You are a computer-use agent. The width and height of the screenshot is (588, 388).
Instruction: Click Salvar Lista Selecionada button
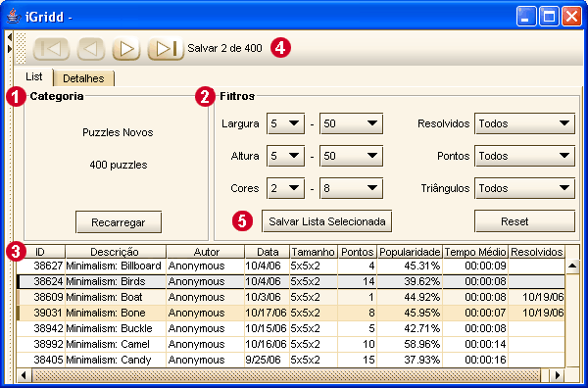[x=327, y=221]
